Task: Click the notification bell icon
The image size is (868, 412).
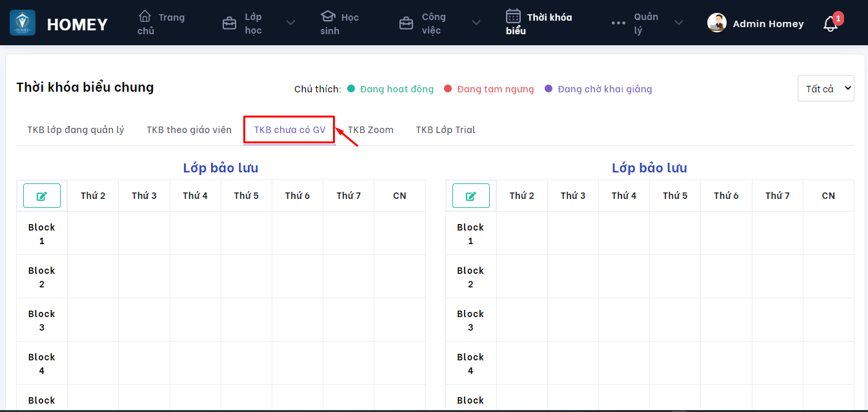Action: coord(830,25)
